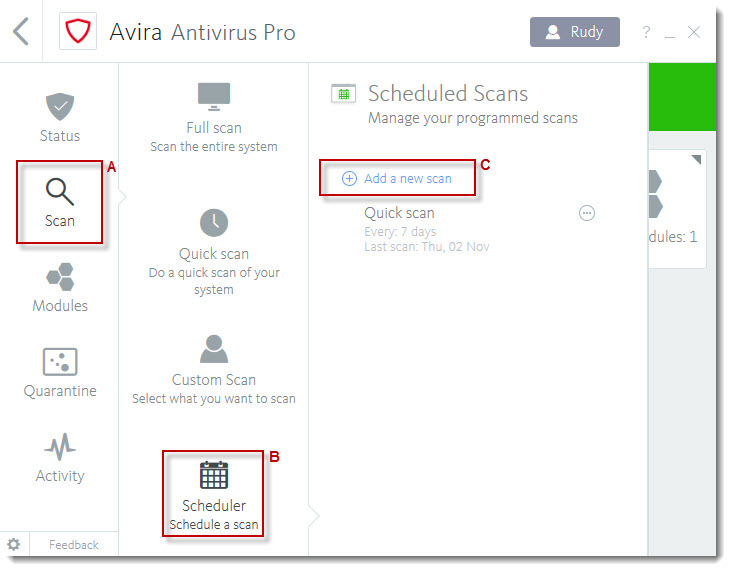This screenshot has height=571, width=731.
Task: Click 'Every: 7 days' text
Action: 400,232
